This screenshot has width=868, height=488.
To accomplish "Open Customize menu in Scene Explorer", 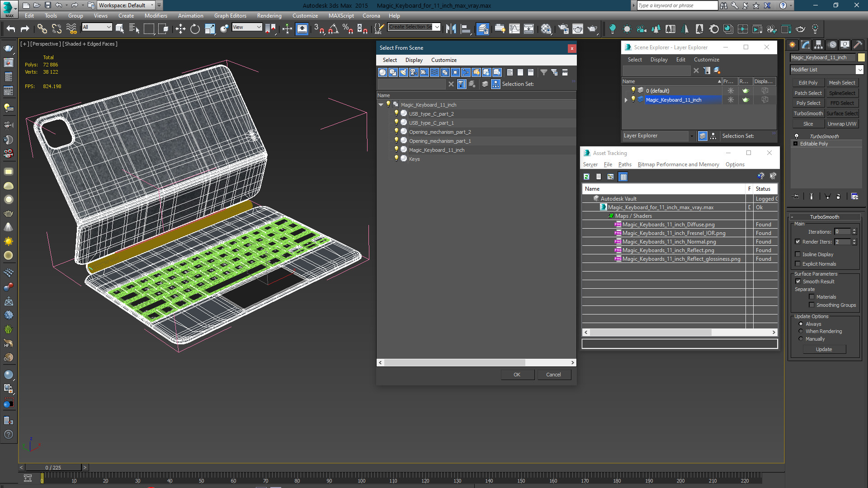I will point(706,60).
